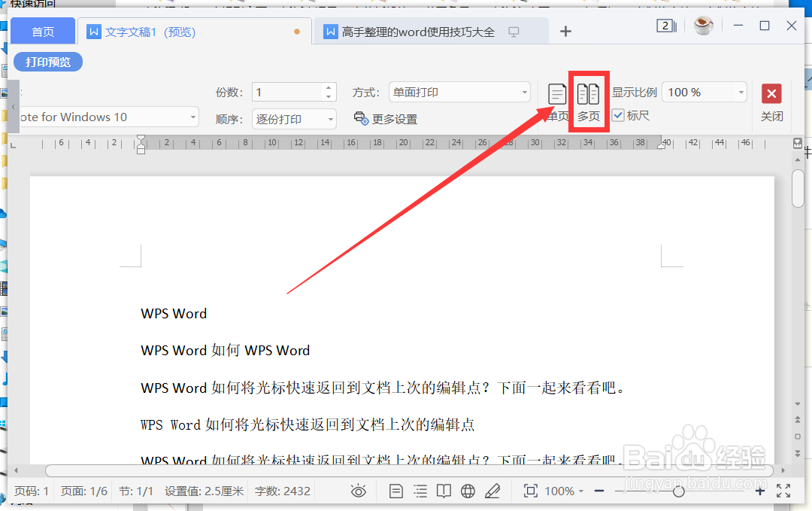This screenshot has height=511, width=812.
Task: Zoom in with plus button
Action: [759, 491]
